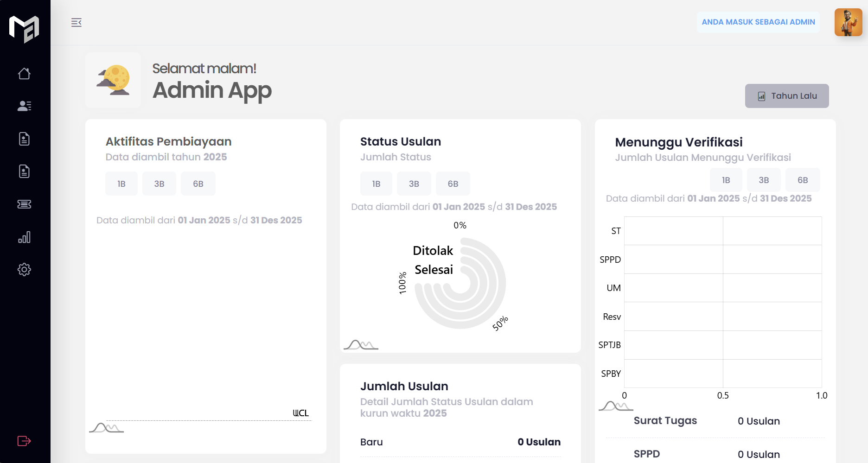Viewport: 868px width, 463px height.
Task: Open admin profile avatar menu
Action: pos(848,22)
